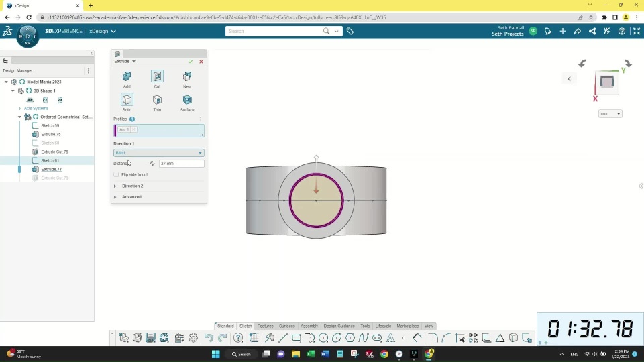This screenshot has height=362, width=644.
Task: Click the ZX plane icon under 3D Shape 1
Action: [60, 100]
